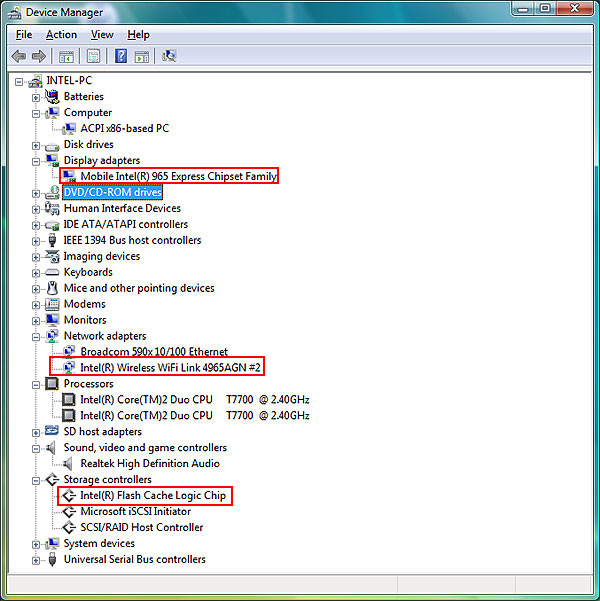The width and height of the screenshot is (600, 601).
Task: Open the Help menu
Action: click(138, 34)
